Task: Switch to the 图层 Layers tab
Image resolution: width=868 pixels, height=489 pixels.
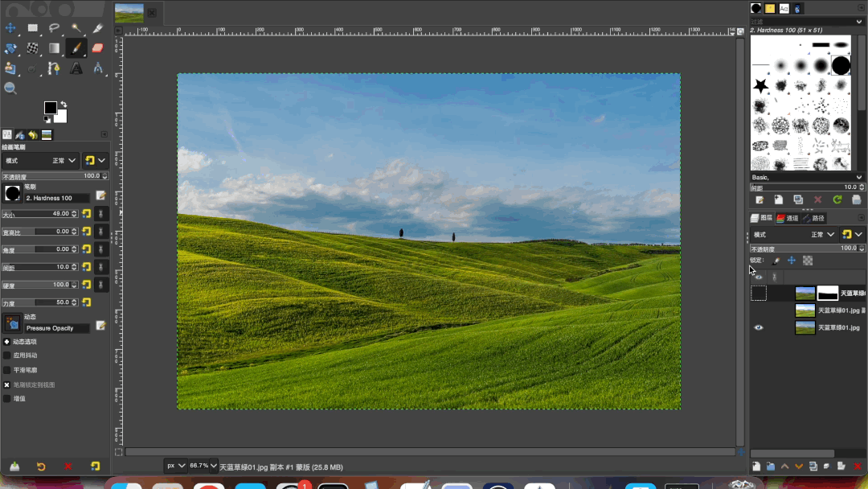Action: coord(762,218)
